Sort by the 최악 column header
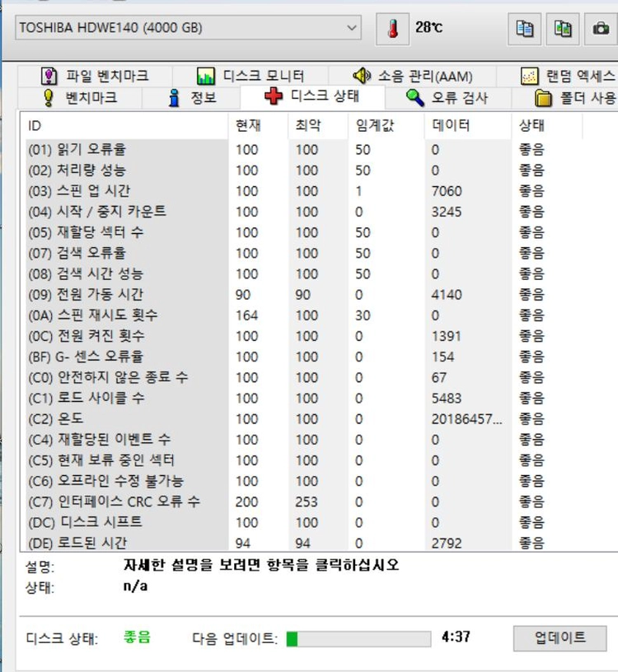The height and width of the screenshot is (672, 618). (318, 126)
